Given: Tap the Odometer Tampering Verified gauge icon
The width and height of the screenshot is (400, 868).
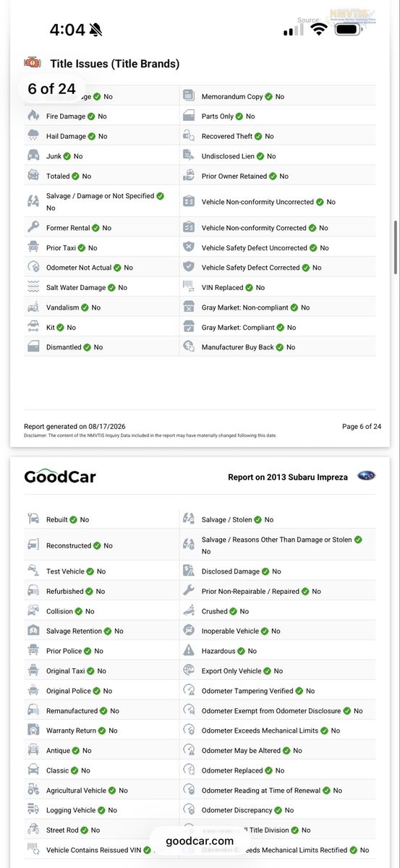Looking at the screenshot, I should tap(189, 691).
